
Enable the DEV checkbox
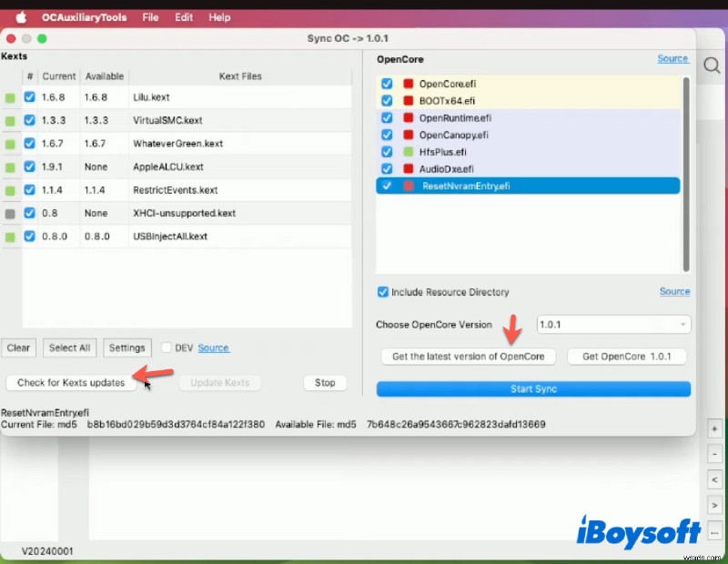pos(167,347)
